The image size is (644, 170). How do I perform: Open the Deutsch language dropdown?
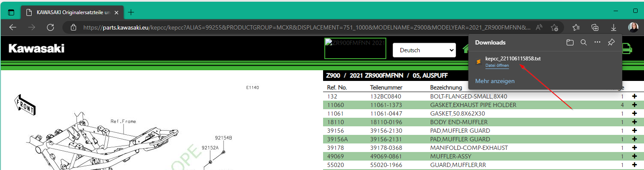click(x=424, y=50)
